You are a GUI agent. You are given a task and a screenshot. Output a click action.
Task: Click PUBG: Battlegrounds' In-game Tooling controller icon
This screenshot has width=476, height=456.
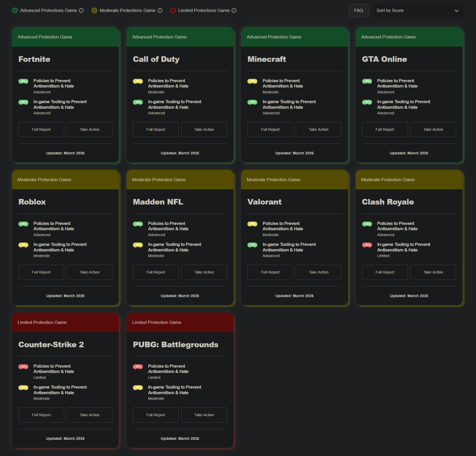point(138,388)
